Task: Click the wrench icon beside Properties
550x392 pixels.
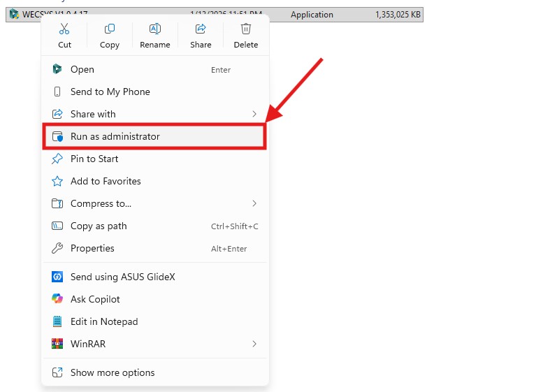Action: point(57,248)
